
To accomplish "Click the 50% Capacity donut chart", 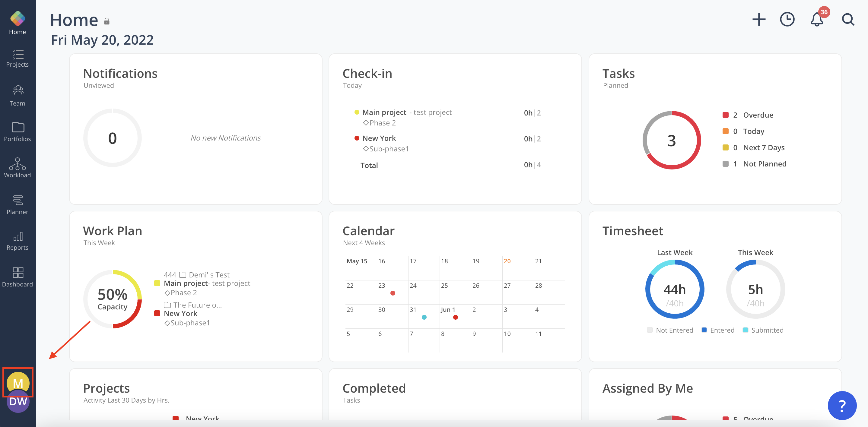I will point(113,299).
